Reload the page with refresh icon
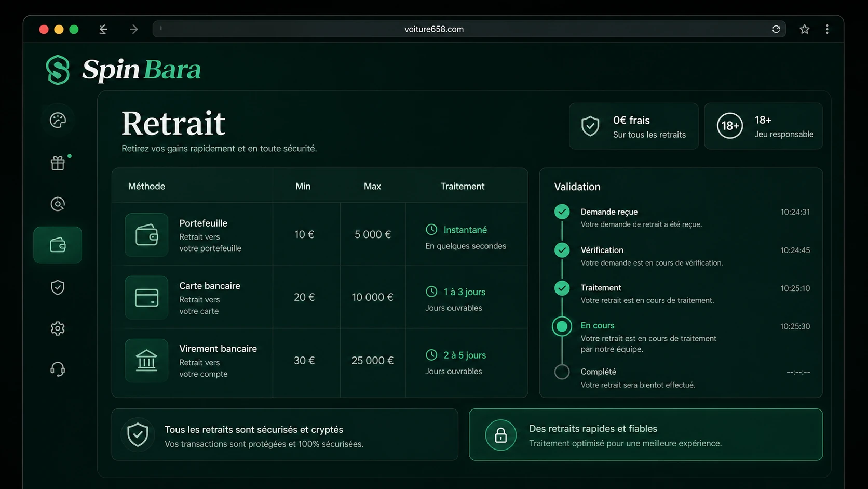 (776, 29)
